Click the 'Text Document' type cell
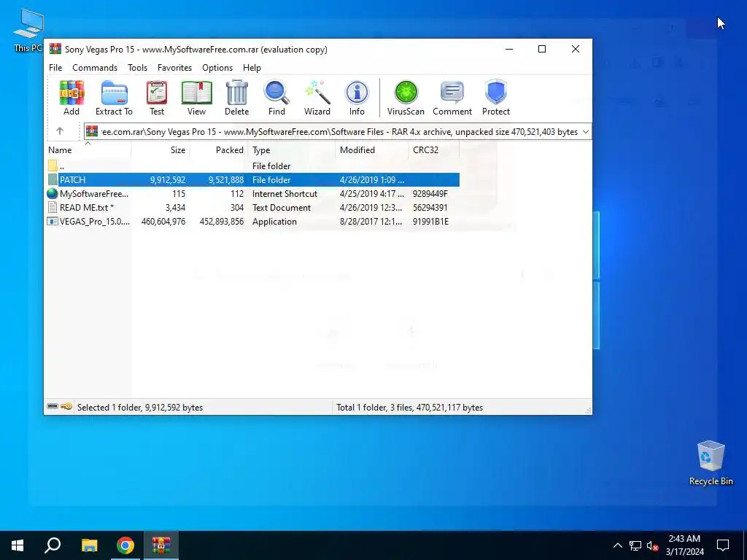The width and height of the screenshot is (747, 560). pos(282,208)
